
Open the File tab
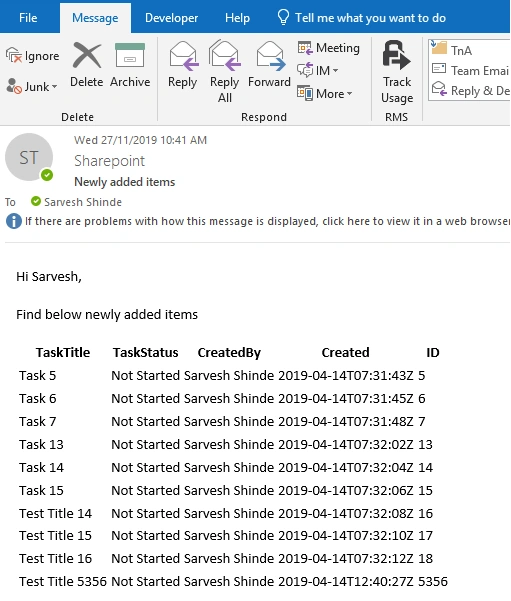point(28,18)
